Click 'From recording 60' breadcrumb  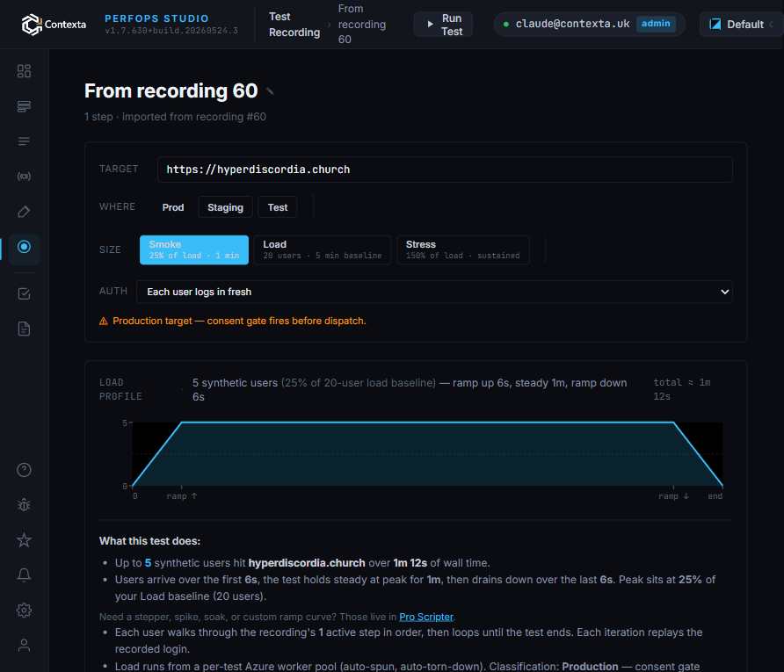tap(362, 24)
